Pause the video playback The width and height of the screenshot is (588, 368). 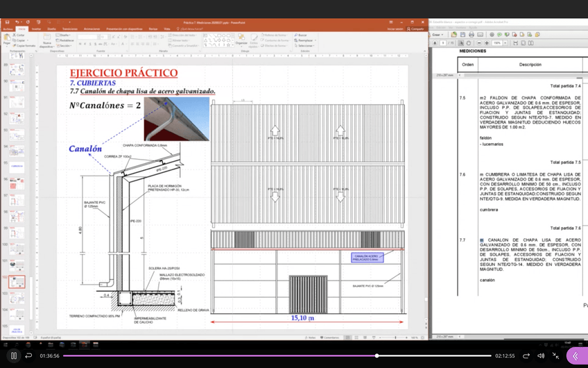tap(13, 356)
